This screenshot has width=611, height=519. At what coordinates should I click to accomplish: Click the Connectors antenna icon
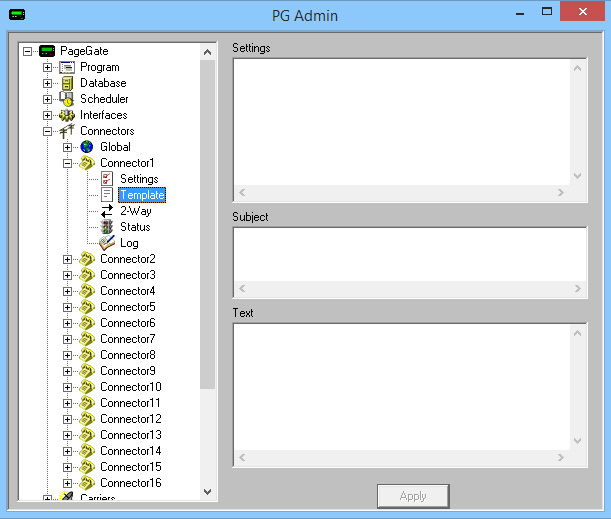click(67, 131)
